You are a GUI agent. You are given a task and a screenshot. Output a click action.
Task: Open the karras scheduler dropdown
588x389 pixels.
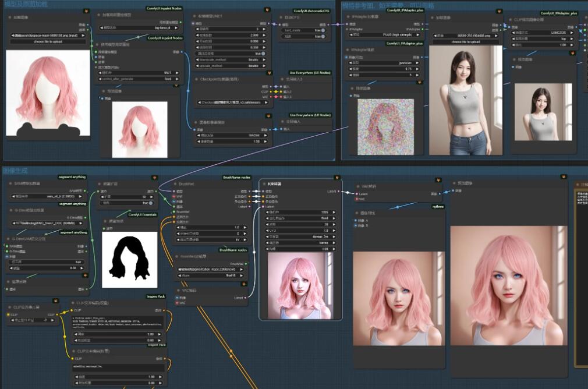click(x=300, y=243)
